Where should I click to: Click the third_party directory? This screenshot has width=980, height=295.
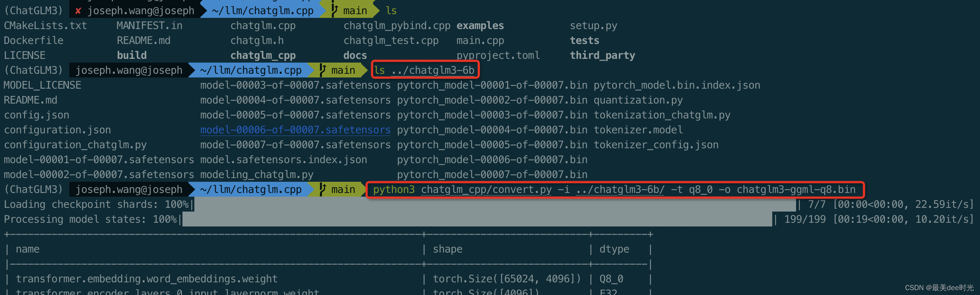tap(602, 55)
